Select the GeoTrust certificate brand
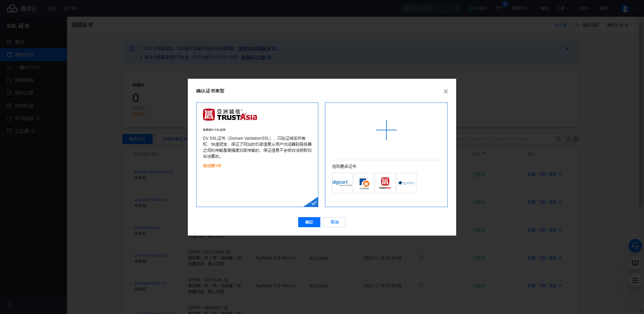 tap(364, 183)
